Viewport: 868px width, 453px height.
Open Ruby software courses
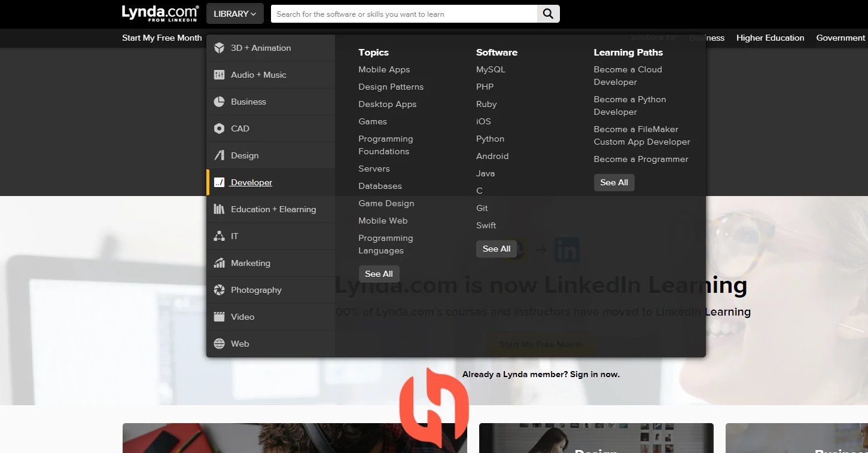(486, 104)
